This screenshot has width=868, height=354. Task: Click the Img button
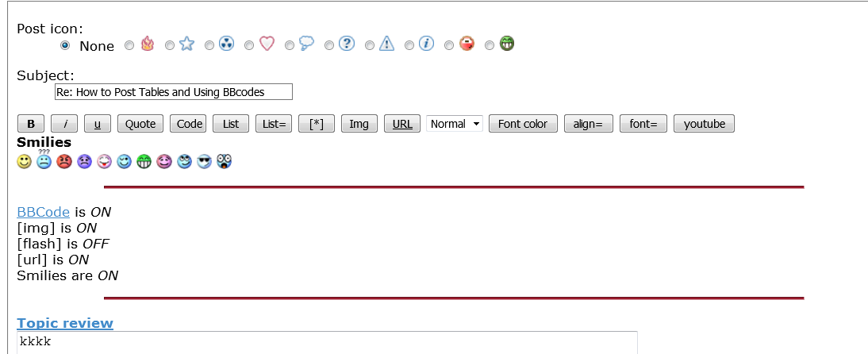(359, 124)
